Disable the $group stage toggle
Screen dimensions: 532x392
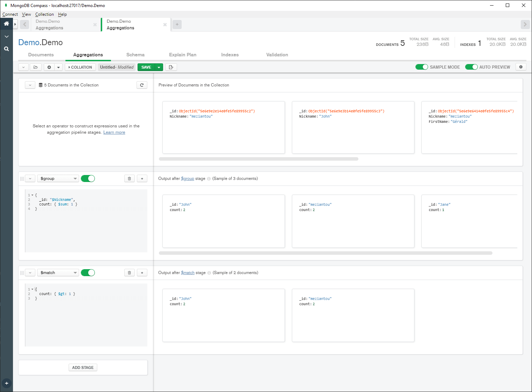(x=88, y=178)
